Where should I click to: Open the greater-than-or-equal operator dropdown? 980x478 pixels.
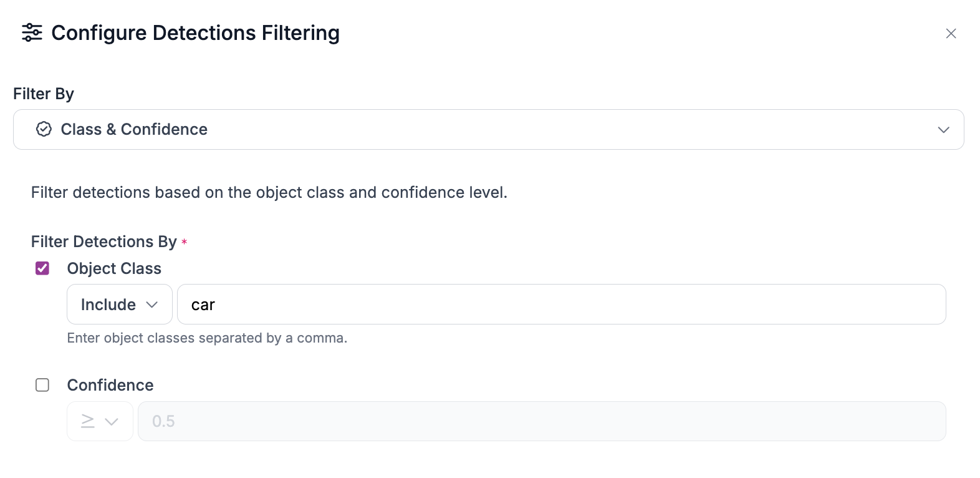[x=100, y=421]
